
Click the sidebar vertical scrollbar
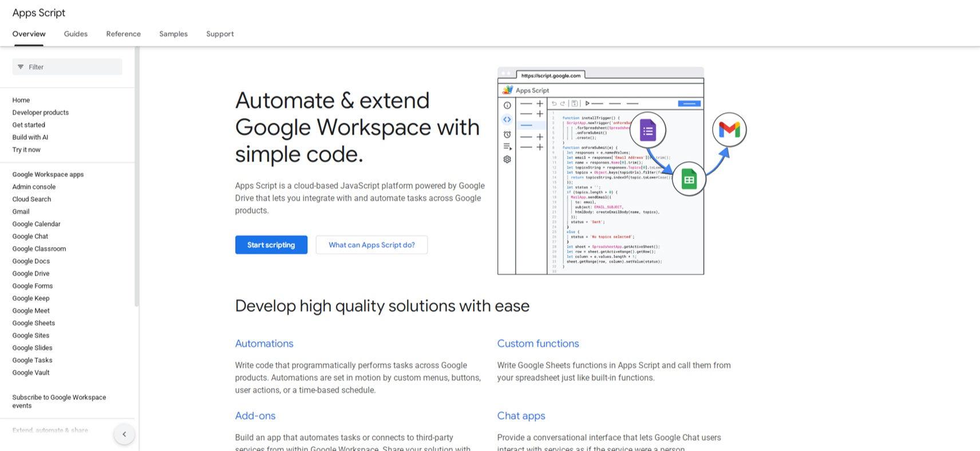(x=137, y=177)
